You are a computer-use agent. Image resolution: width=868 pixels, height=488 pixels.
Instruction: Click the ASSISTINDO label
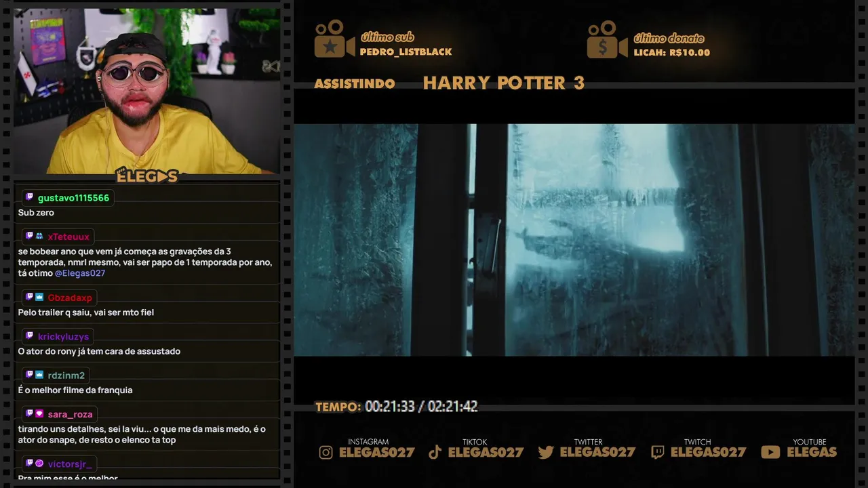click(355, 84)
